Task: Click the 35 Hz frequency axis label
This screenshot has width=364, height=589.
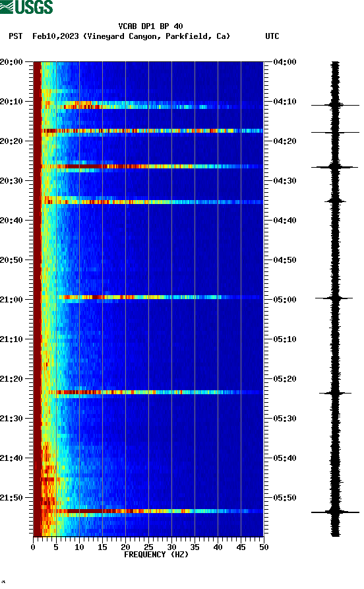Action: (195, 547)
